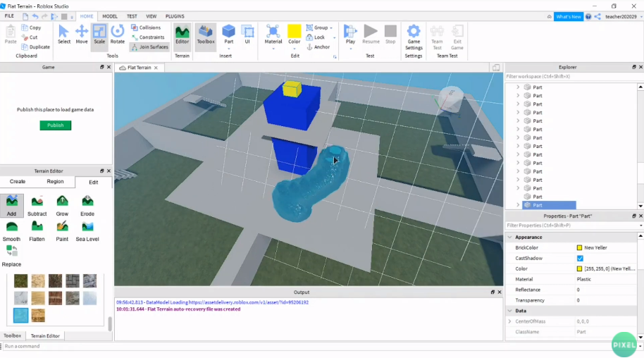Image resolution: width=644 pixels, height=358 pixels.
Task: Insert a new Part
Action: [x=228, y=35]
